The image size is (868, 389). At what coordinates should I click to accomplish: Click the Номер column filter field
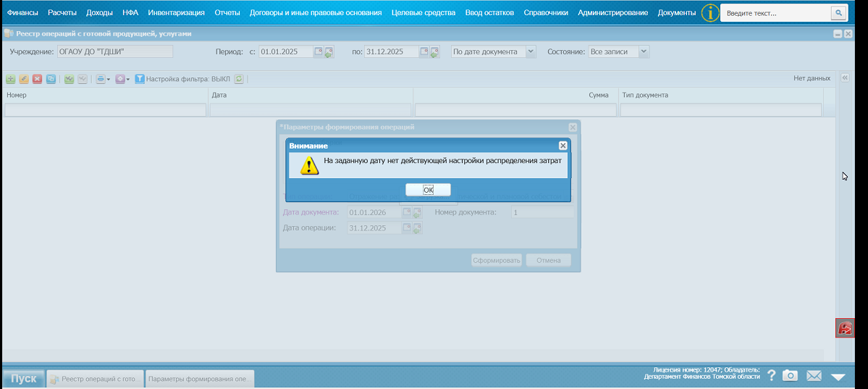[105, 109]
